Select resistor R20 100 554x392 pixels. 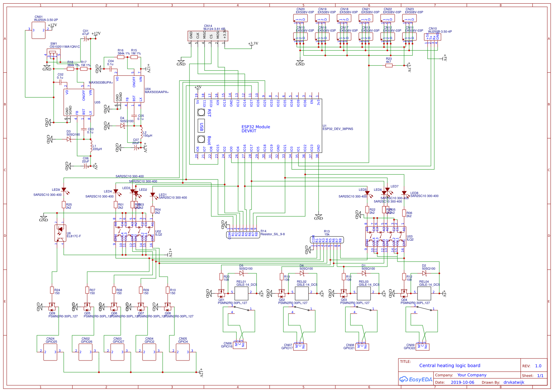pos(221,277)
